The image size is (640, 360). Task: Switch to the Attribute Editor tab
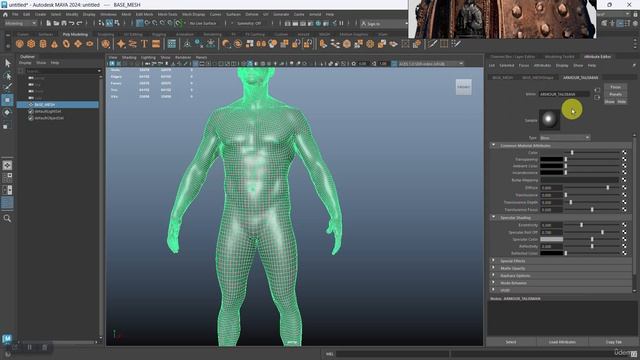coord(597,57)
